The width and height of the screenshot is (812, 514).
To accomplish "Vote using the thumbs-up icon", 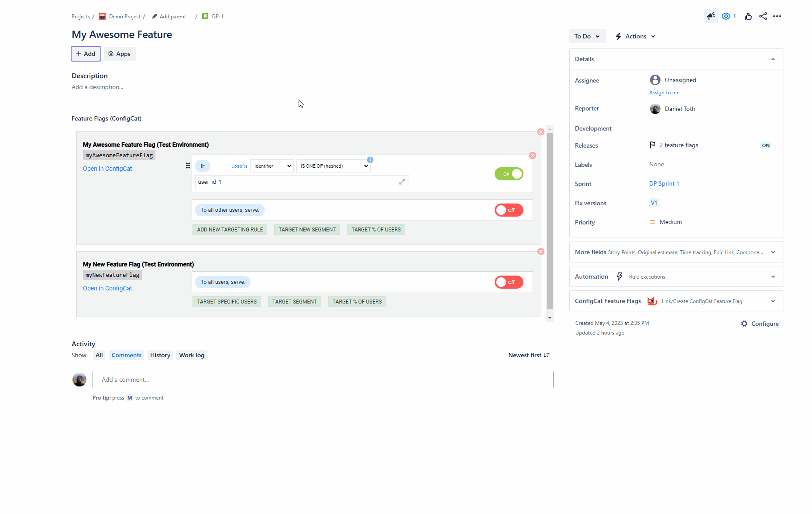I will (x=748, y=16).
